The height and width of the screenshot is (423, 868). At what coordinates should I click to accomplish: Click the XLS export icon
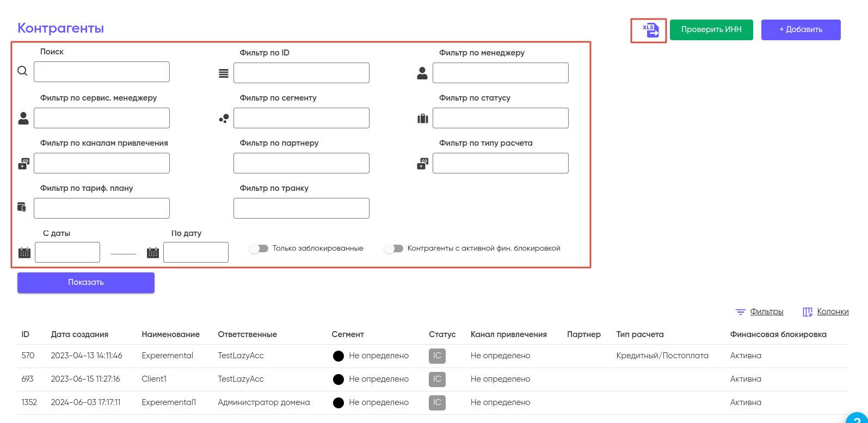(650, 30)
